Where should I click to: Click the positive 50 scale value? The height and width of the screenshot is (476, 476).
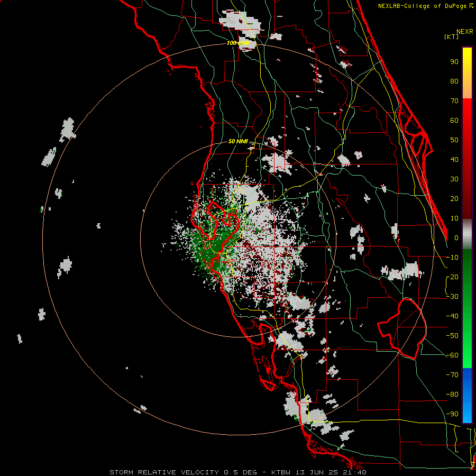[x=454, y=140]
